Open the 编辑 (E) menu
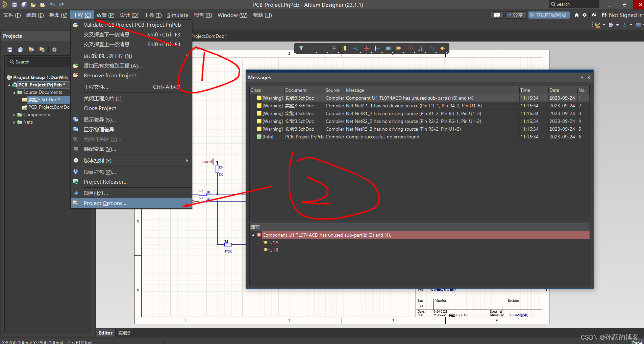 tap(35, 15)
